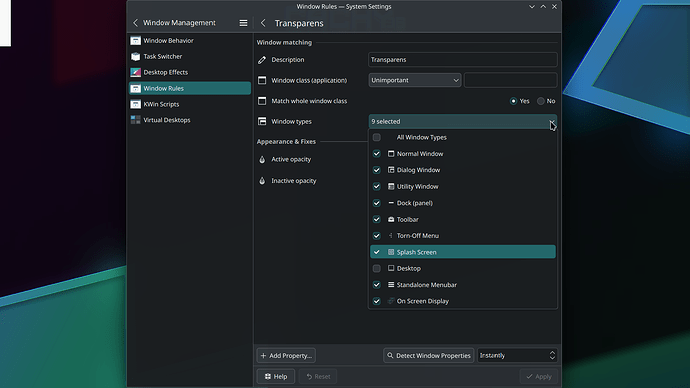Select Yes for Match whole window class
690x388 pixels.
pyautogui.click(x=513, y=101)
